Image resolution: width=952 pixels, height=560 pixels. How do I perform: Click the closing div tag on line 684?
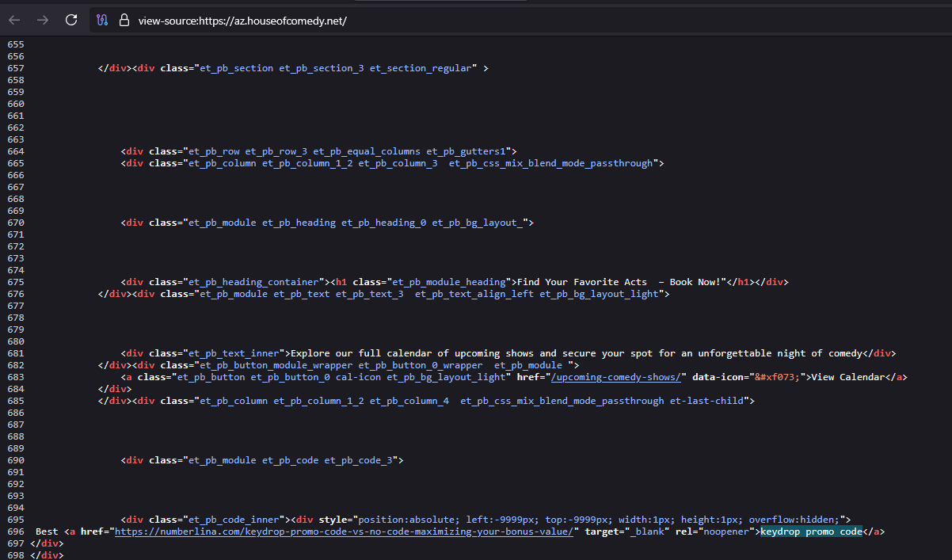(x=115, y=389)
